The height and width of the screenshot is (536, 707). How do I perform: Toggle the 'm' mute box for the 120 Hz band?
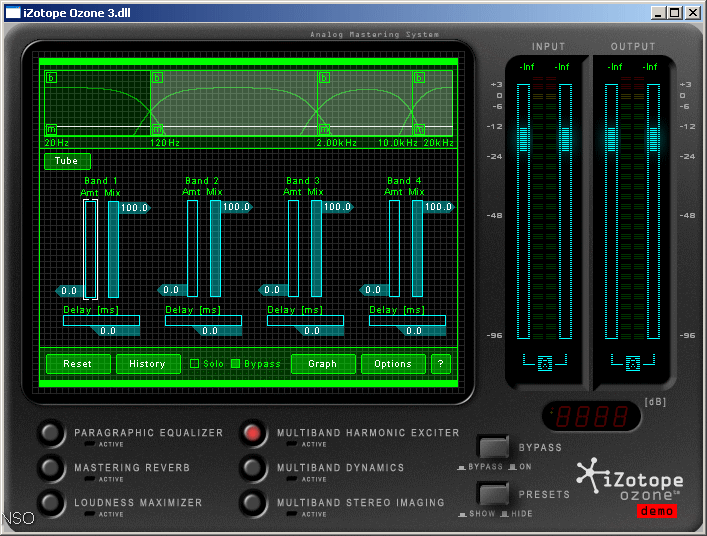click(157, 130)
